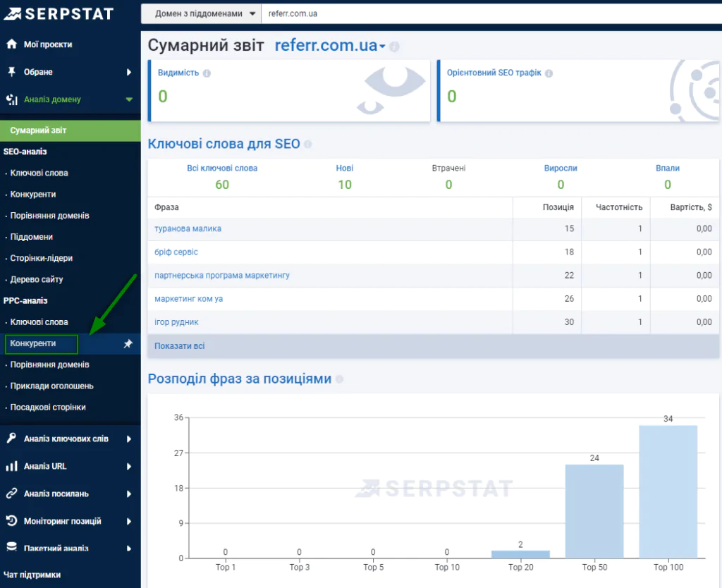Click the bar chart icon for Аналіз URL
The height and width of the screenshot is (588, 722).
[x=11, y=466]
